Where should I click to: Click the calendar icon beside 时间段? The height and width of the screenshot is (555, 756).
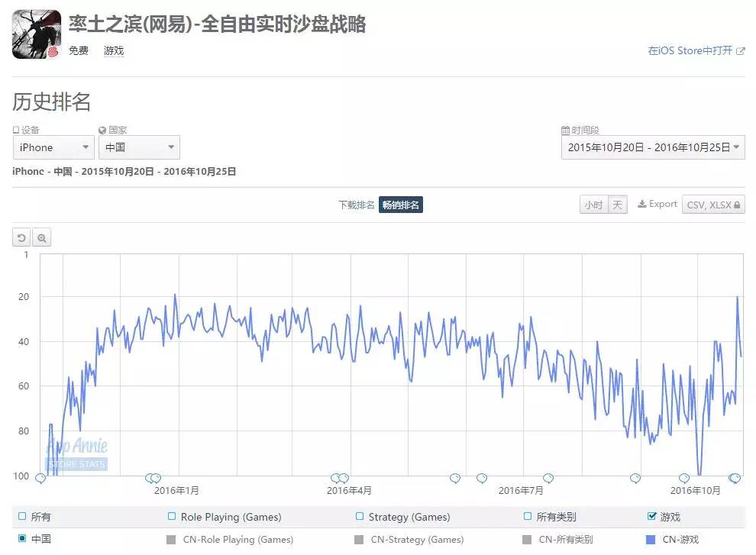[x=566, y=131]
